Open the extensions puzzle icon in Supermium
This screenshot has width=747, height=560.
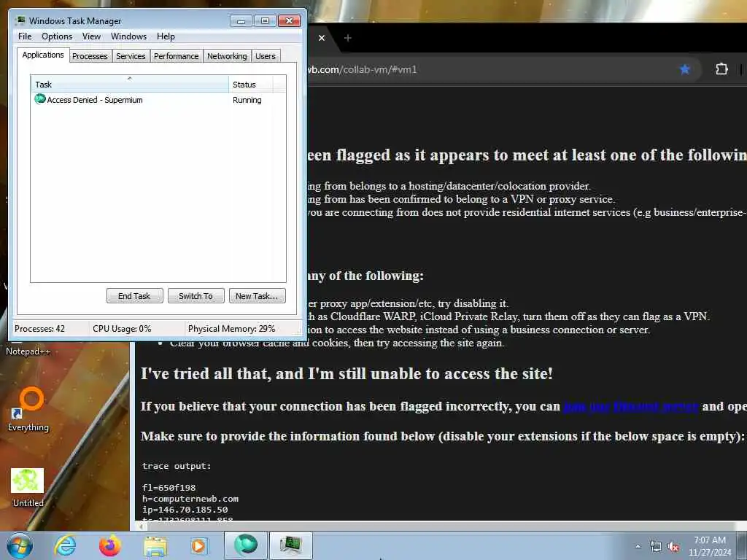721,69
